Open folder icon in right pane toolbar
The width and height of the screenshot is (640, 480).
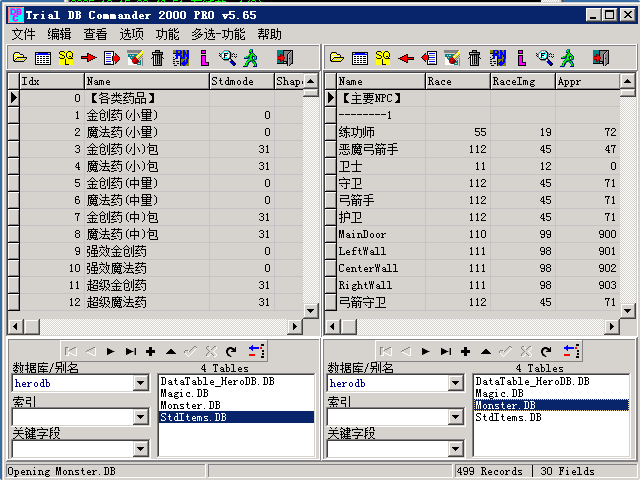tap(337, 58)
